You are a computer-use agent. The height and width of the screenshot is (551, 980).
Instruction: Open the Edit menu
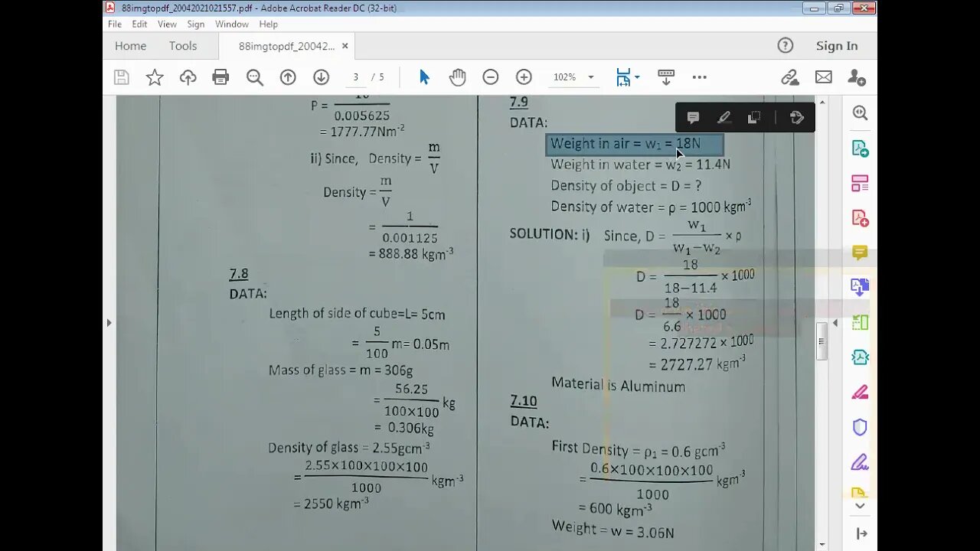point(139,24)
